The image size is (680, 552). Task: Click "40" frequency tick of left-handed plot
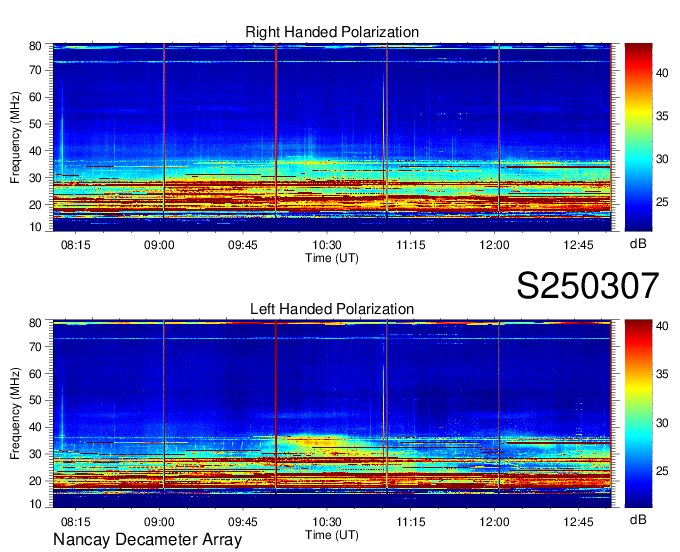tap(35, 428)
